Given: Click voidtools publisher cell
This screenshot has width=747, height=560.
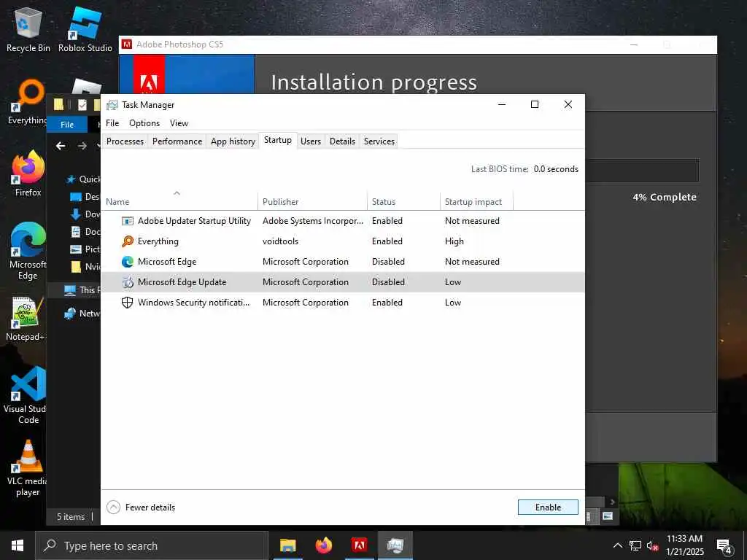Looking at the screenshot, I should pos(280,241).
